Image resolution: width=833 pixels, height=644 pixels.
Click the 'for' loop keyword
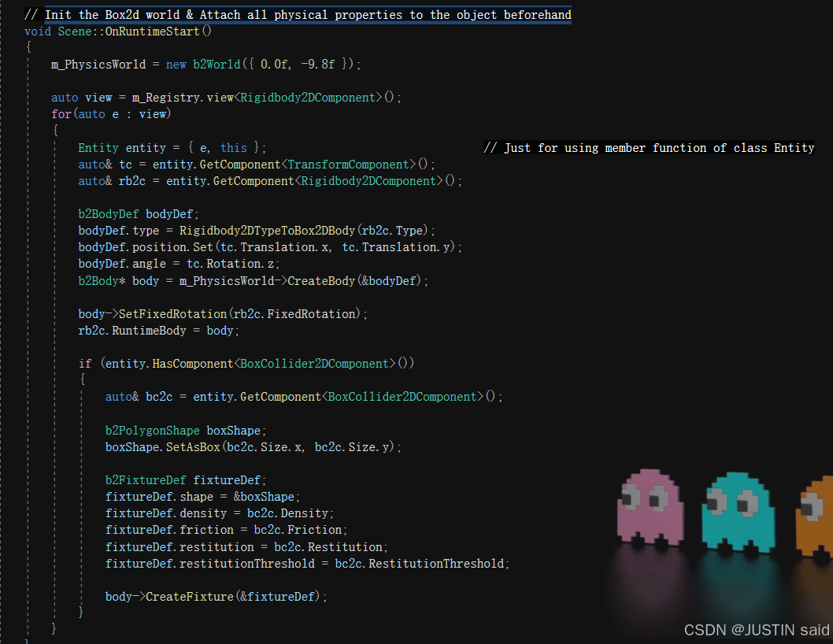click(61, 114)
